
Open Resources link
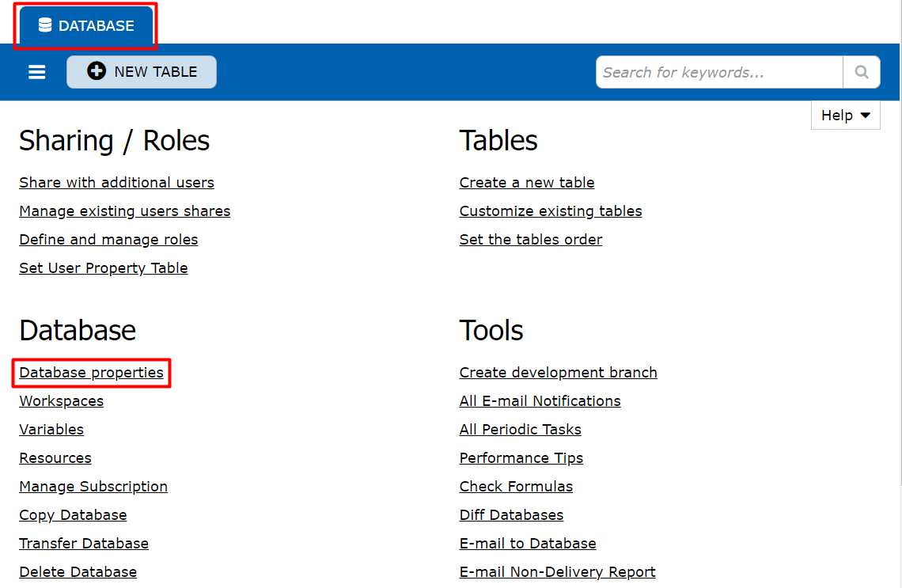[x=55, y=458]
